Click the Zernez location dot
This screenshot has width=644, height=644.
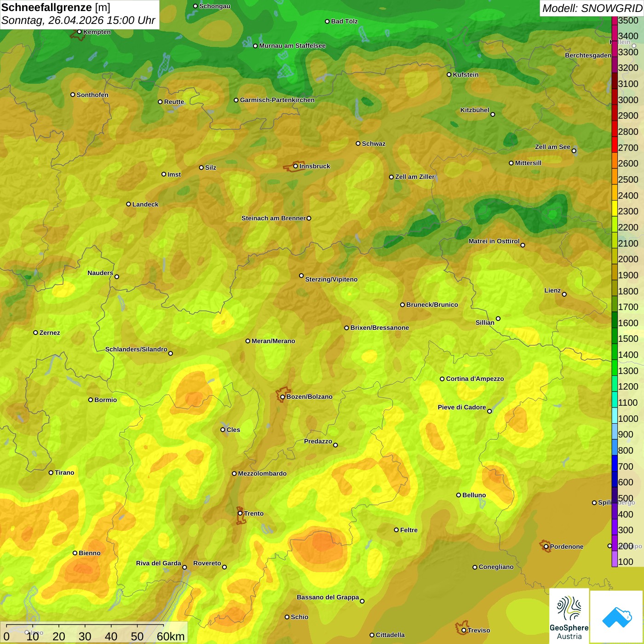(35, 333)
